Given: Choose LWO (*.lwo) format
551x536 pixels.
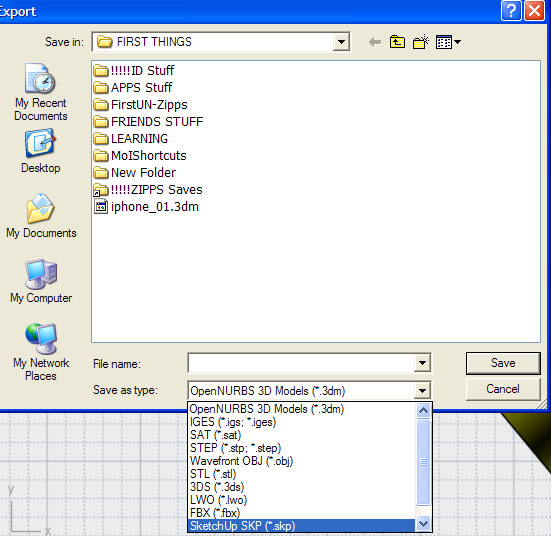Looking at the screenshot, I should click(x=302, y=500).
